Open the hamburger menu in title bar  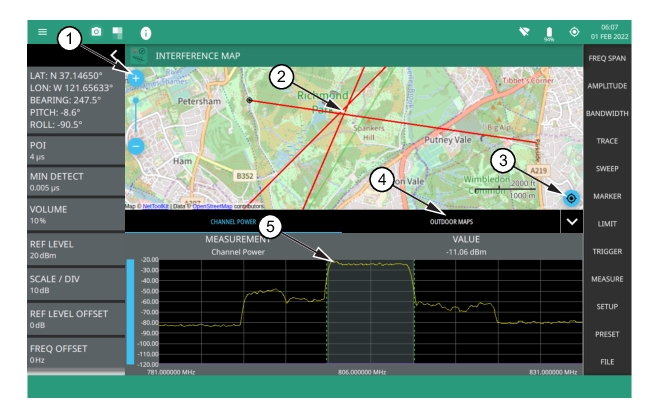[40, 32]
